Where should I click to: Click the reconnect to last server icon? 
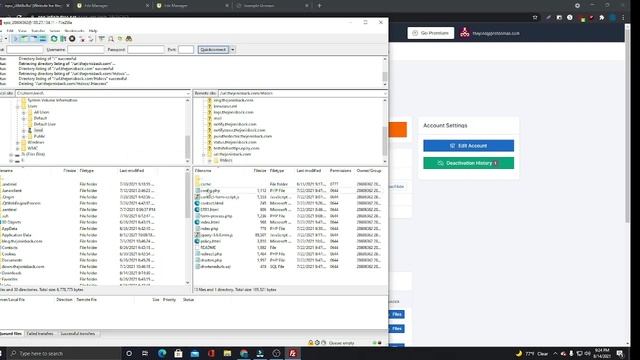pos(91,39)
